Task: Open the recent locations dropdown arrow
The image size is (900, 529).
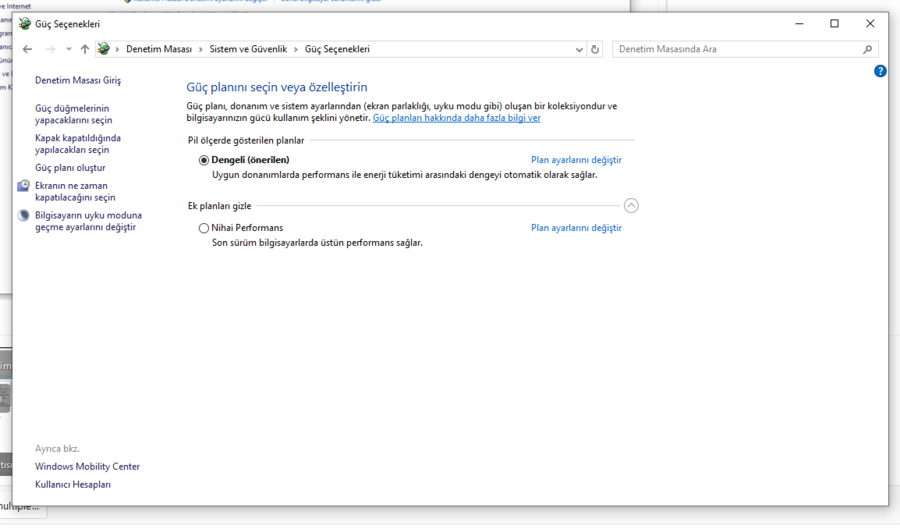Action: click(69, 49)
